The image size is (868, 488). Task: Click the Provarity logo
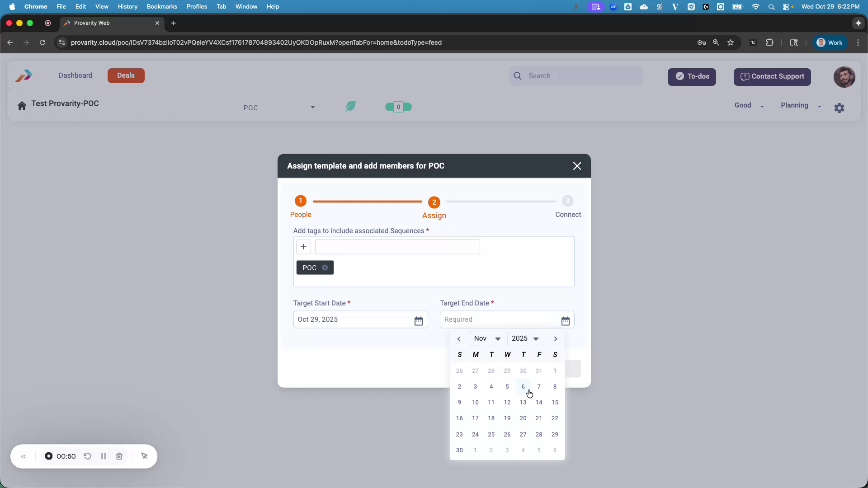click(x=24, y=75)
